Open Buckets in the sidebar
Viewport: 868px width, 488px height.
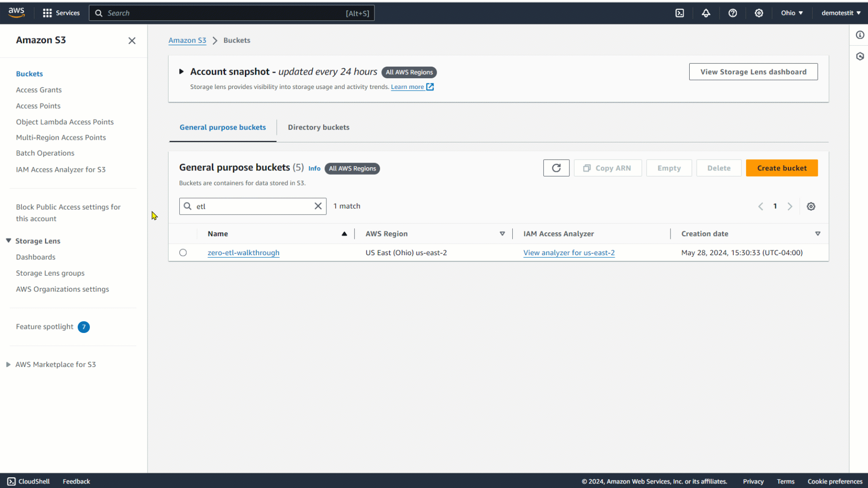[29, 74]
